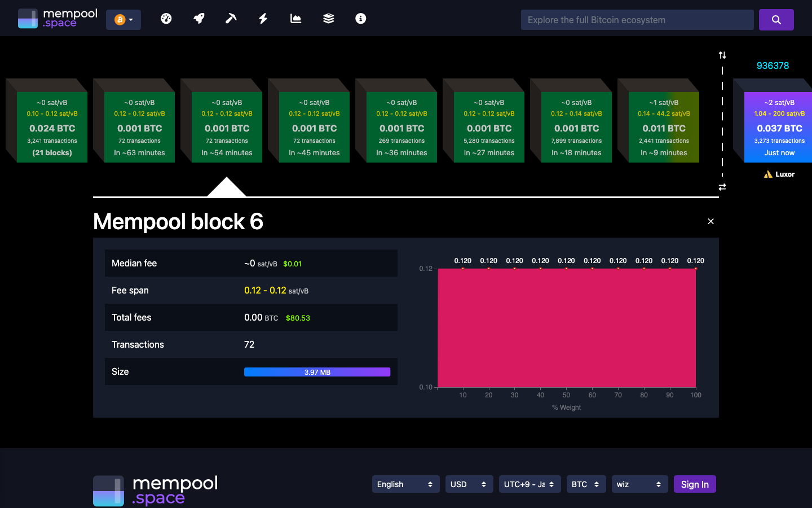Image resolution: width=812 pixels, height=508 pixels.
Task: Open the English language dropdown
Action: tap(405, 484)
